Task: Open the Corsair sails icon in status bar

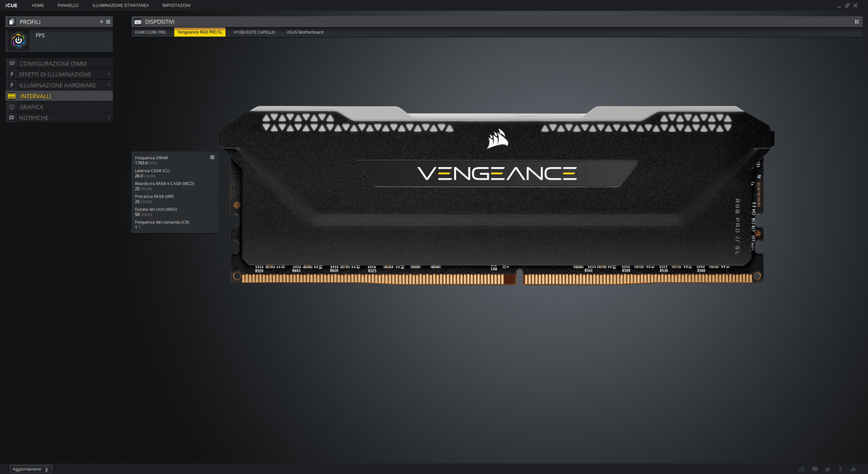Action: click(x=853, y=469)
